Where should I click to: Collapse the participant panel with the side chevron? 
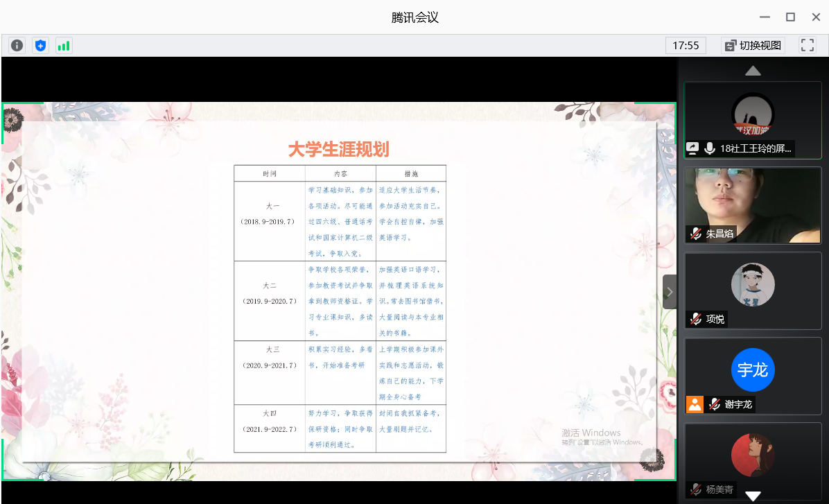click(670, 292)
